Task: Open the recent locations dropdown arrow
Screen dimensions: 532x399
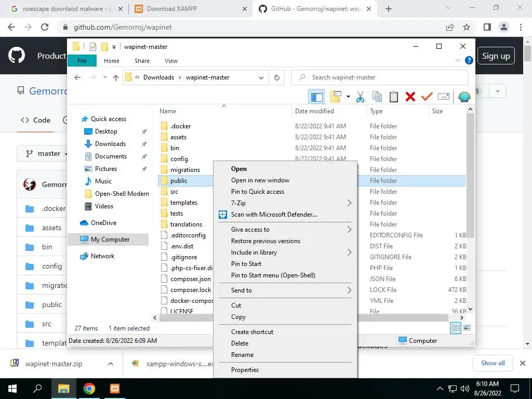Action: [105, 77]
